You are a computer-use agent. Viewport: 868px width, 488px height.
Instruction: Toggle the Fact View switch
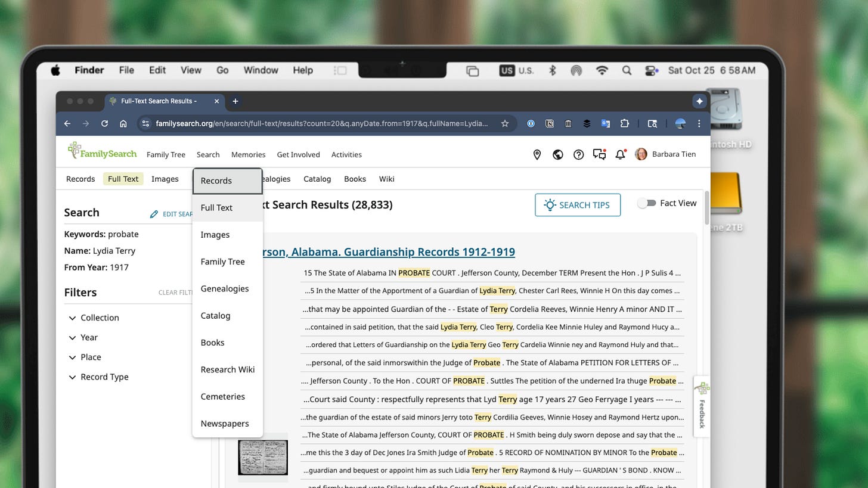click(x=647, y=203)
